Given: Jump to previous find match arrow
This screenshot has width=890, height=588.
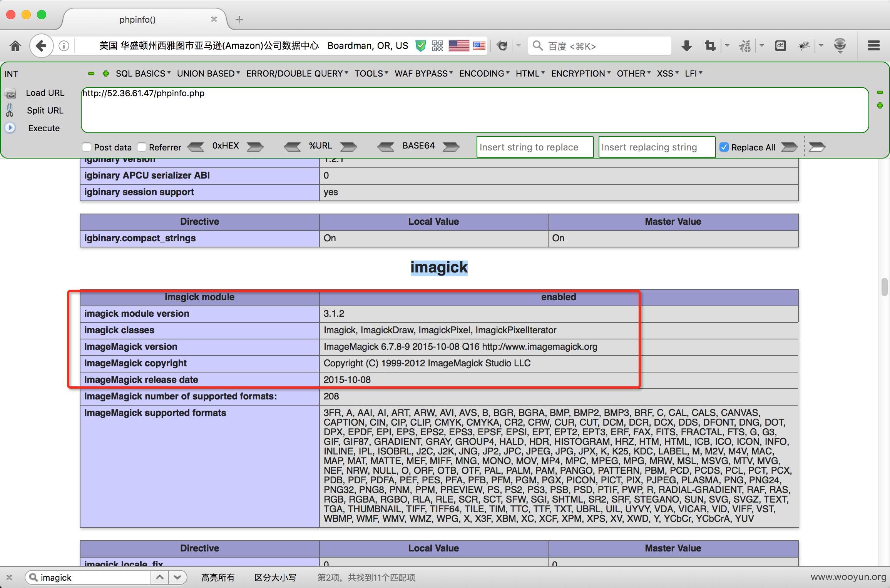Looking at the screenshot, I should click(x=160, y=577).
